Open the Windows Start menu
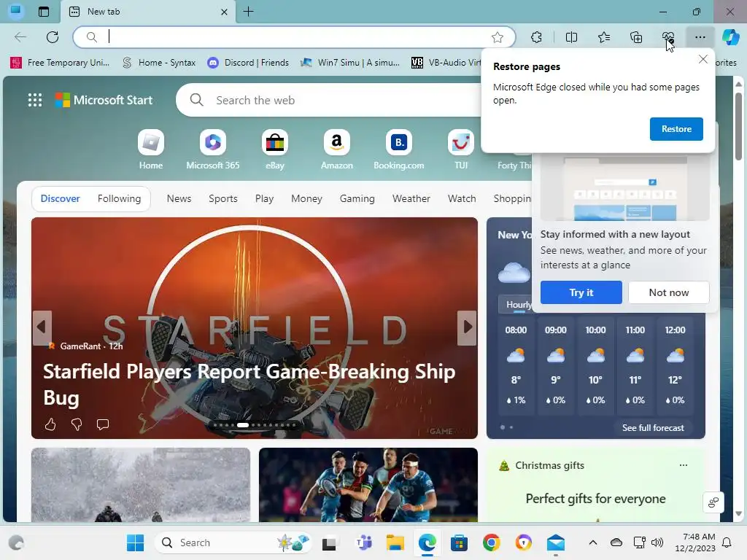747x560 pixels. (135, 542)
